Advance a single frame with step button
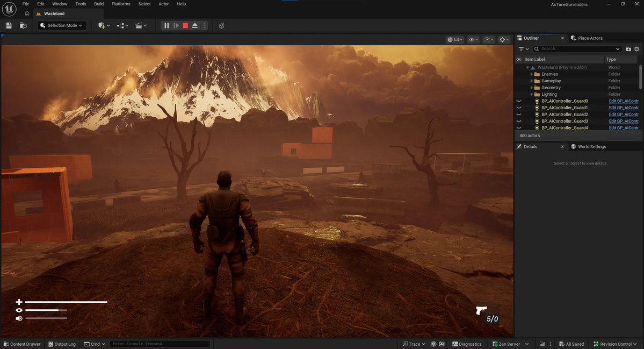 pos(176,25)
